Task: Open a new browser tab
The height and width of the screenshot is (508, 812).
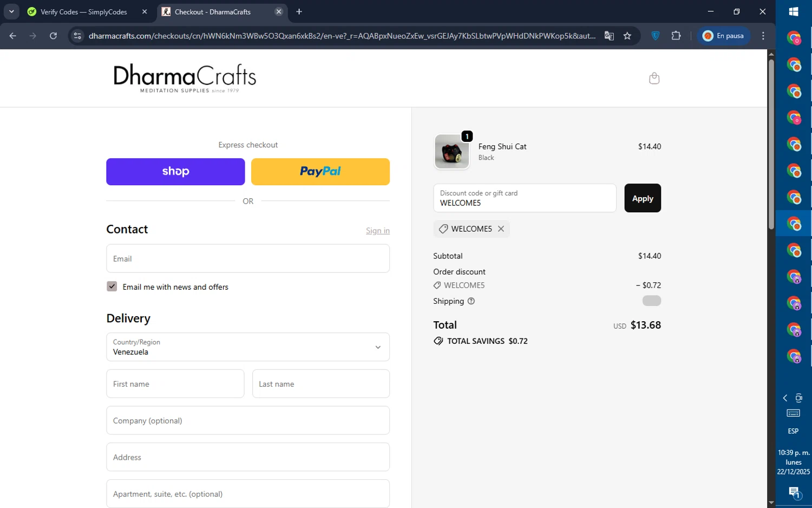Action: pos(299,12)
